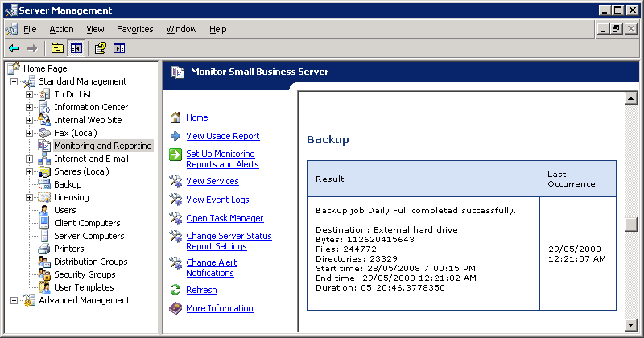Image resolution: width=644 pixels, height=338 pixels.
Task: Click the More Information book icon
Action: point(175,308)
